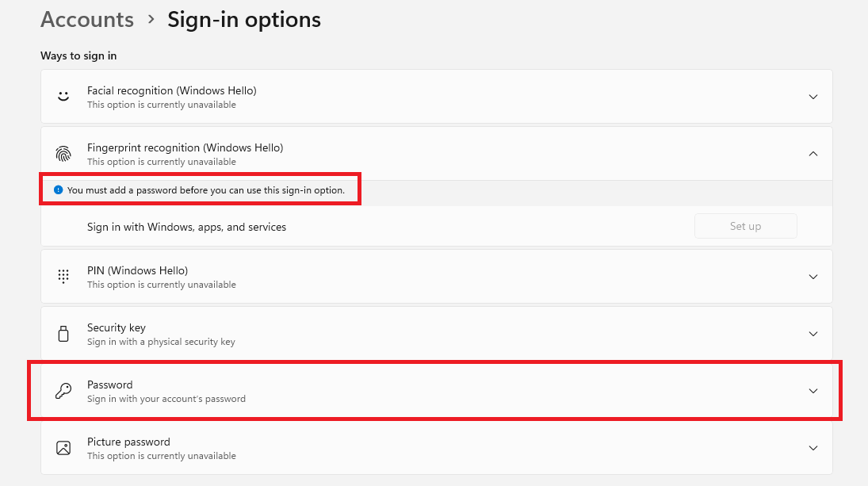Click the Facial recognition smiley icon
The width and height of the screenshot is (868, 486).
click(63, 95)
